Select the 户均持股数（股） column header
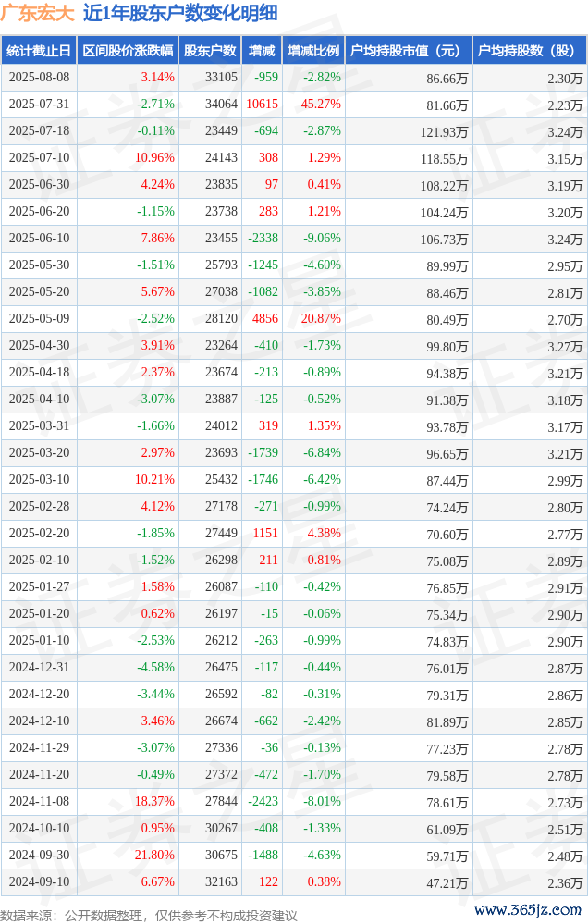The image size is (588, 924). coord(530,51)
